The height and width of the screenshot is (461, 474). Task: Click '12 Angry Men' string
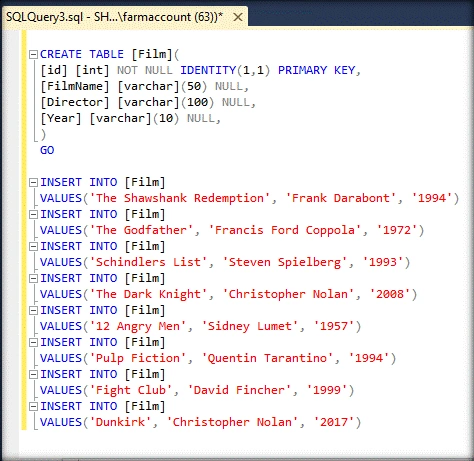tap(138, 326)
